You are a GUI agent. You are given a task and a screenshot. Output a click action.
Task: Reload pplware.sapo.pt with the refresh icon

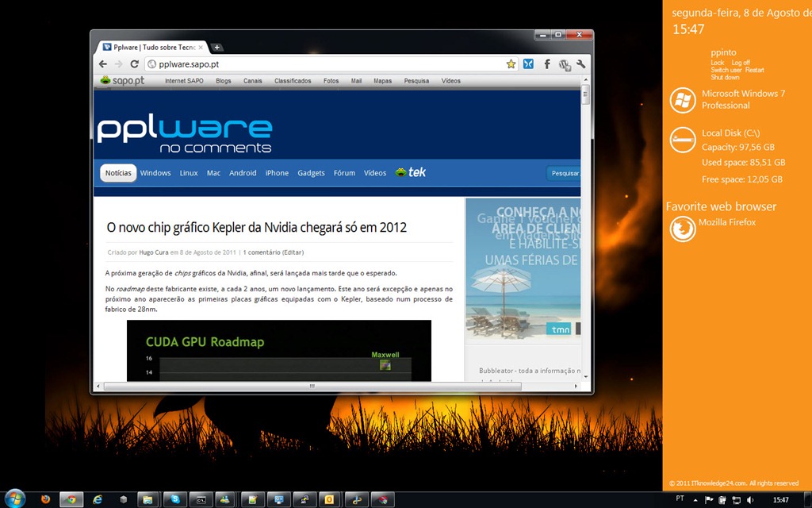133,63
